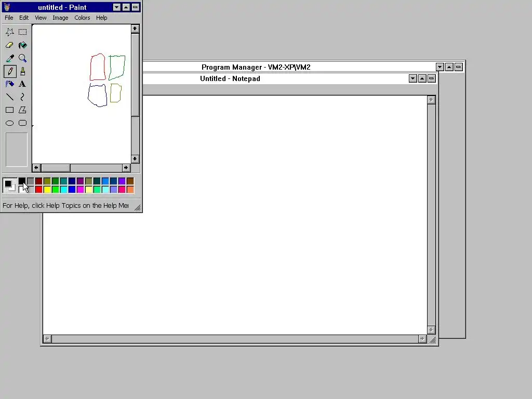Pick the cyan color swatch
The image size is (532, 399).
(x=64, y=189)
